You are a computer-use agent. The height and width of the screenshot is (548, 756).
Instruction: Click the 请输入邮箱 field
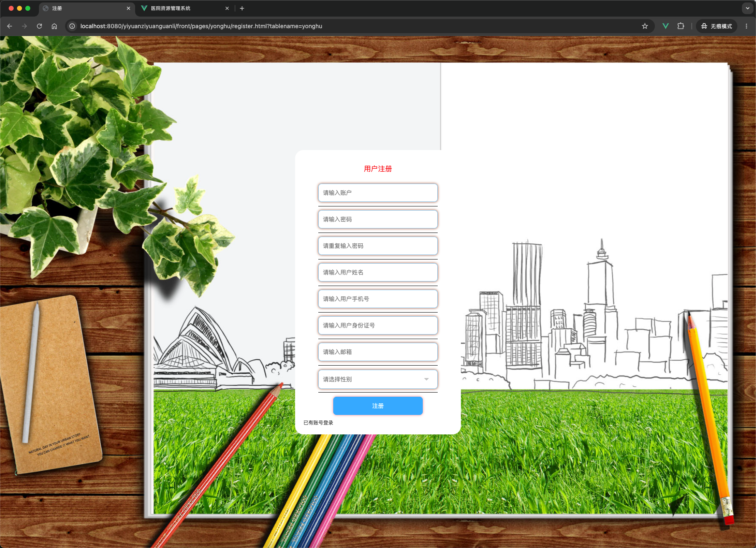point(378,352)
